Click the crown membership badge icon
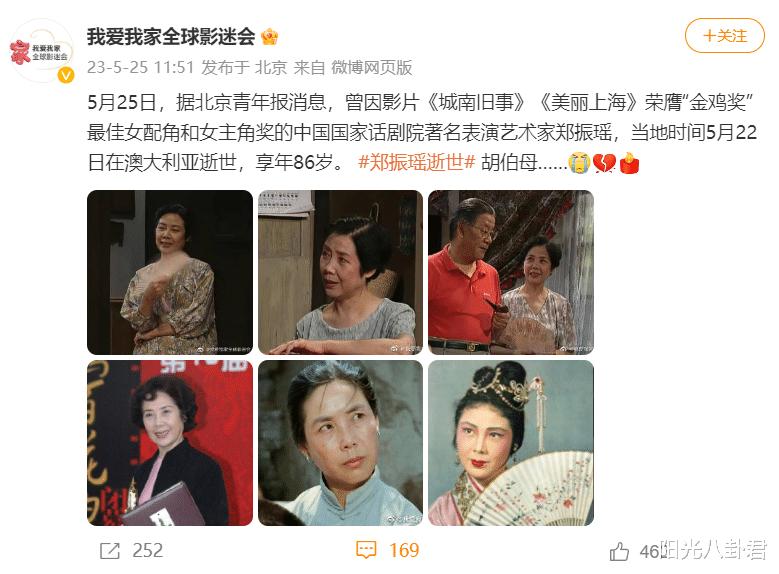This screenshot has width=779, height=574. (269, 37)
